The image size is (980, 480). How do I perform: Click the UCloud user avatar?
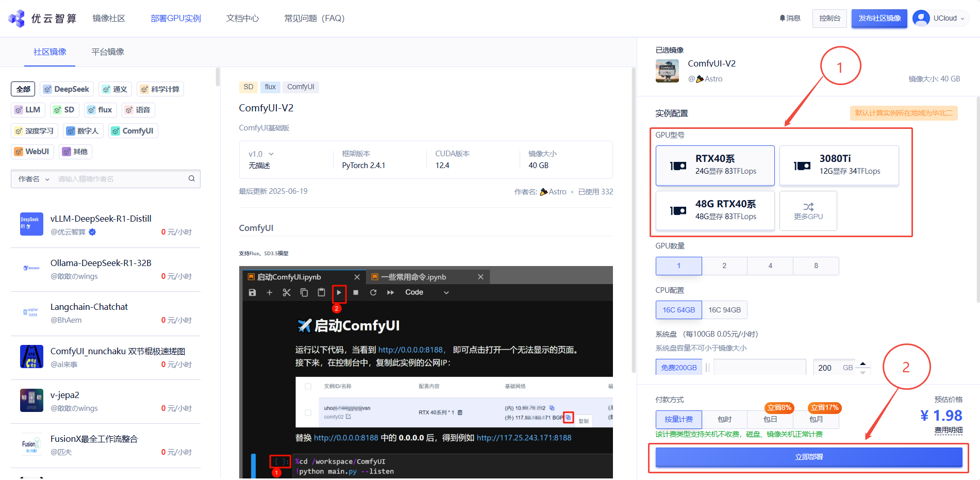(x=921, y=18)
